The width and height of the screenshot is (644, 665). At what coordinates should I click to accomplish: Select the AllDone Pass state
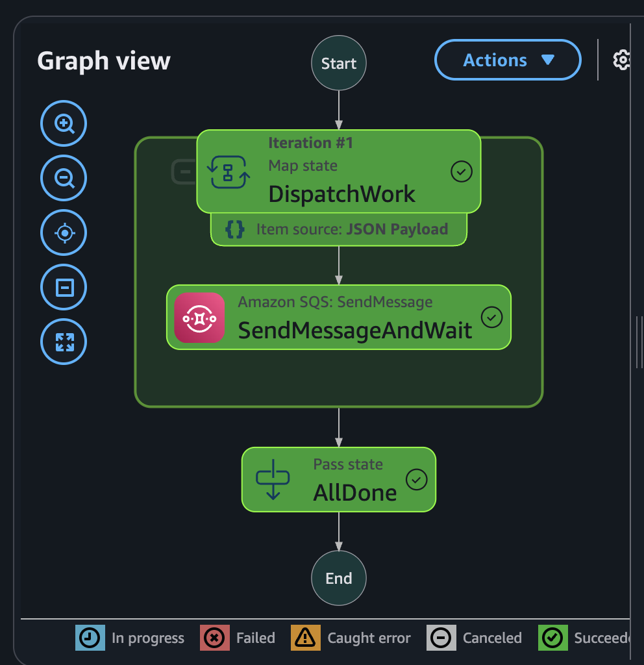click(339, 480)
